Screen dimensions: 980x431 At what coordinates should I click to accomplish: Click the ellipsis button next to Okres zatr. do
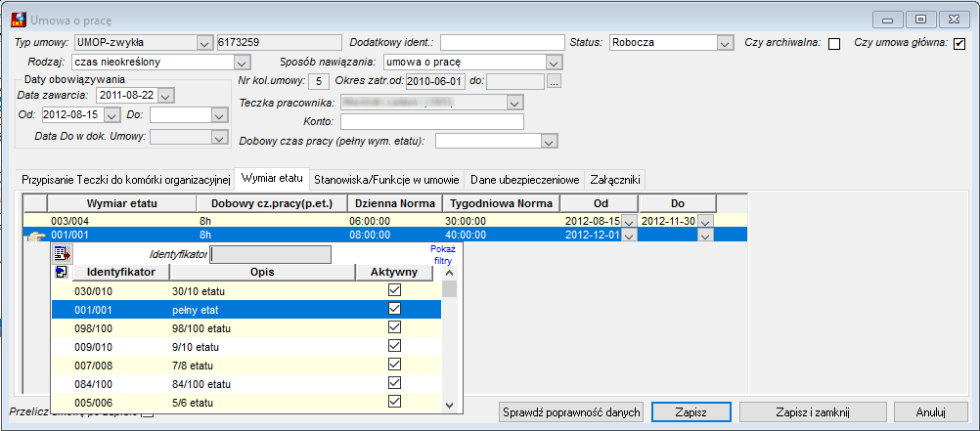(x=555, y=81)
